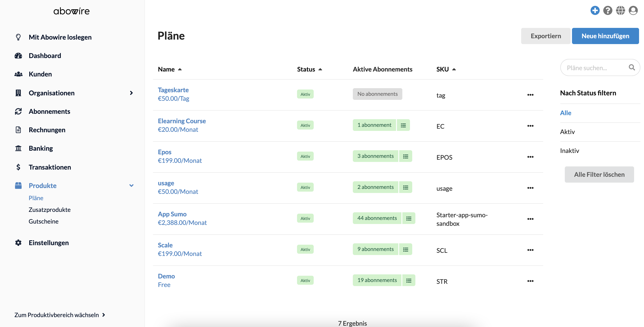644x327 pixels.
Task: Go to Rechnungen in the sidebar
Action: 47,130
